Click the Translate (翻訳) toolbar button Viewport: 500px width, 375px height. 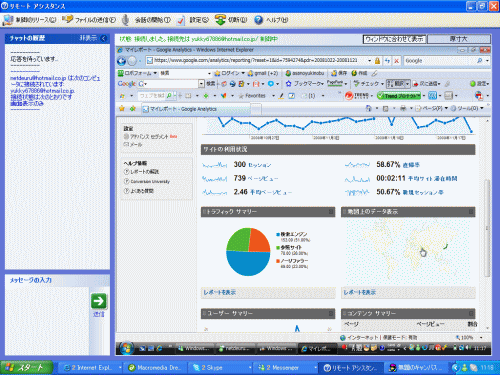pos(398,84)
